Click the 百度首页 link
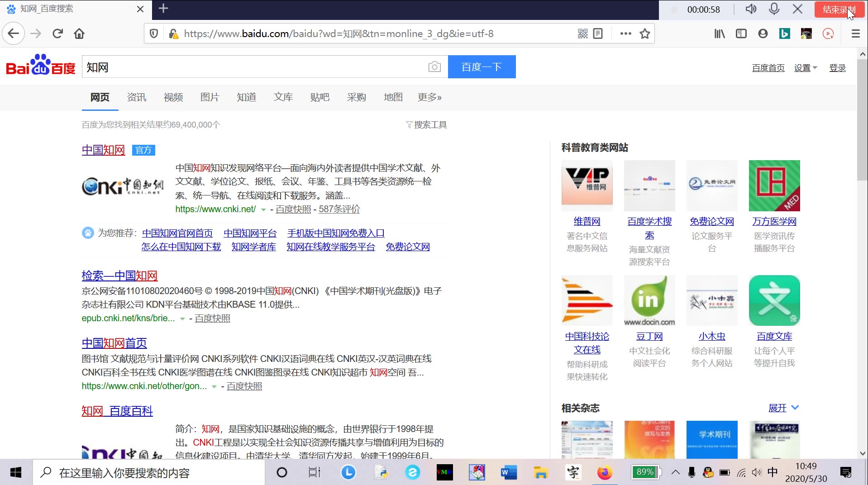The height and width of the screenshot is (485, 868). (x=768, y=68)
